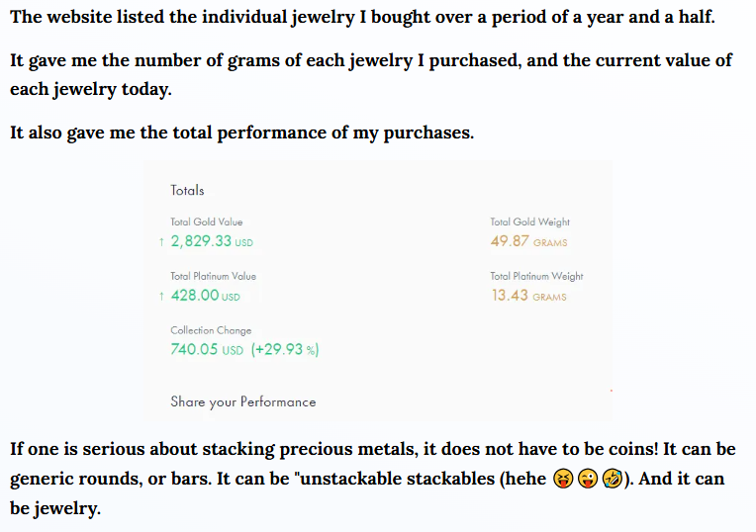Click the Collection Change label
Image resolution: width=756 pixels, height=532 pixels.
[211, 330]
